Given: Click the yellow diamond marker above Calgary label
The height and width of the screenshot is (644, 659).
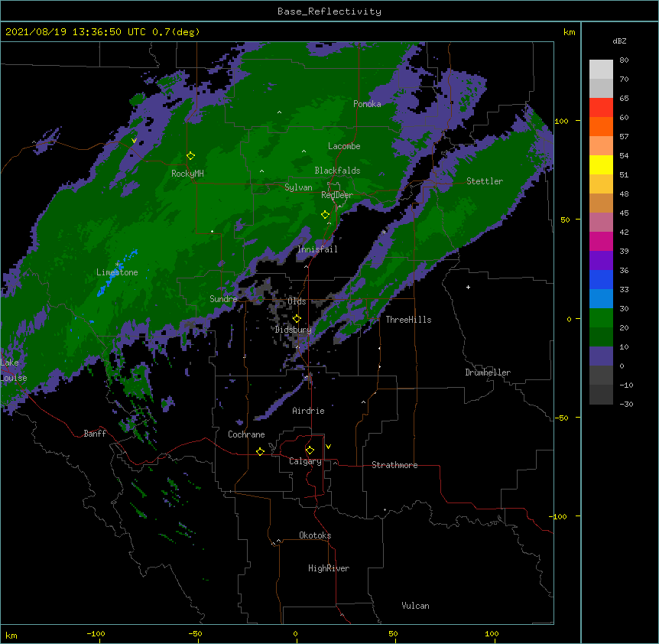Looking at the screenshot, I should [x=310, y=450].
